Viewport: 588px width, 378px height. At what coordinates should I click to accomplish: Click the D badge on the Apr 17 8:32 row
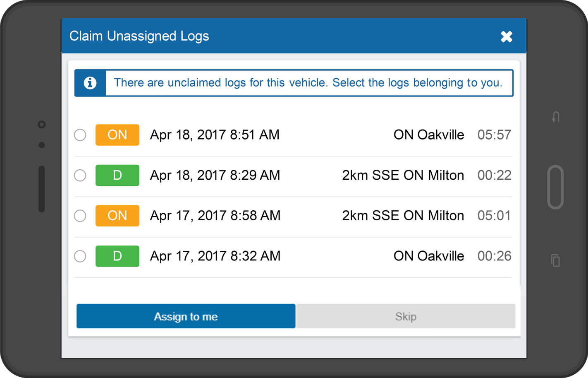[x=117, y=256]
